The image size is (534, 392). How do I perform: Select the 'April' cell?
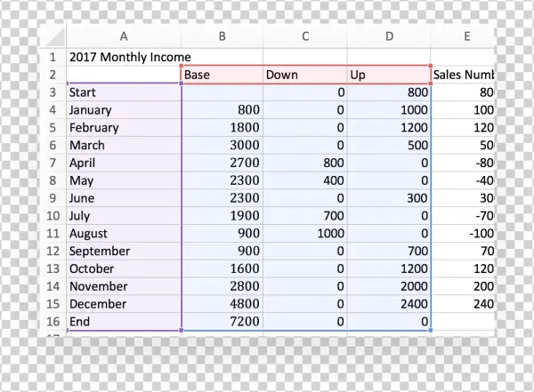tap(124, 163)
